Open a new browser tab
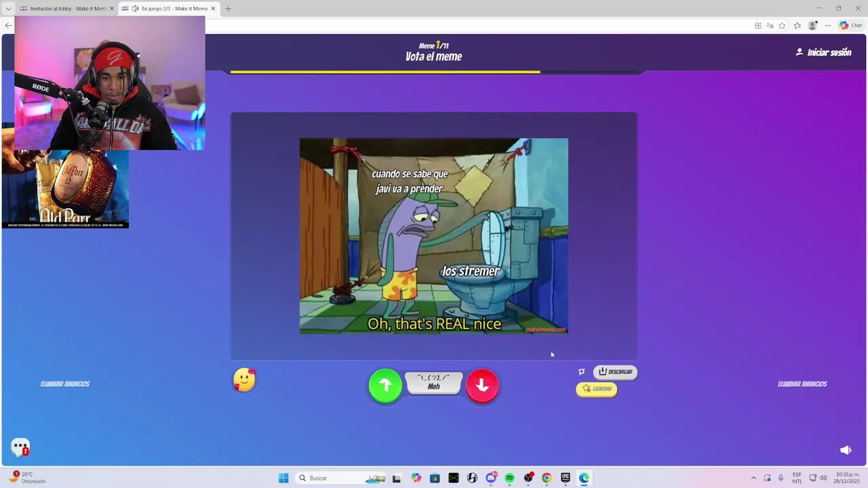868x488 pixels. [228, 9]
